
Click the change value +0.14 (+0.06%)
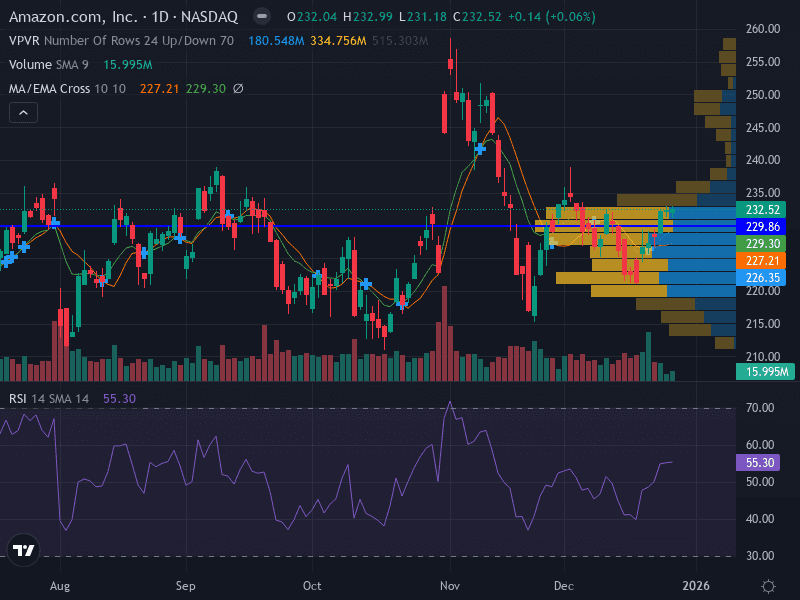pos(552,17)
